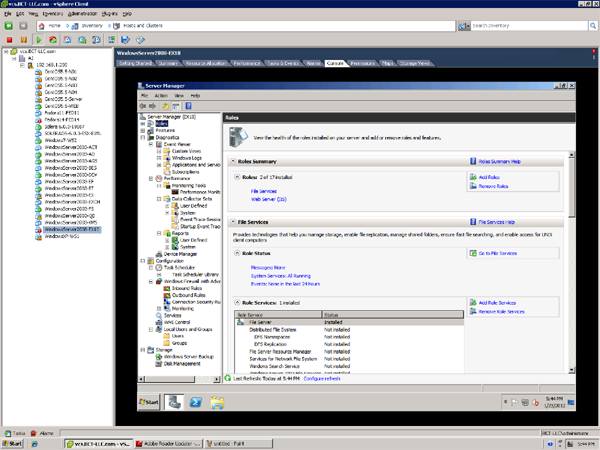Click the Remove Roles link
The width and height of the screenshot is (600, 450).
(493, 186)
